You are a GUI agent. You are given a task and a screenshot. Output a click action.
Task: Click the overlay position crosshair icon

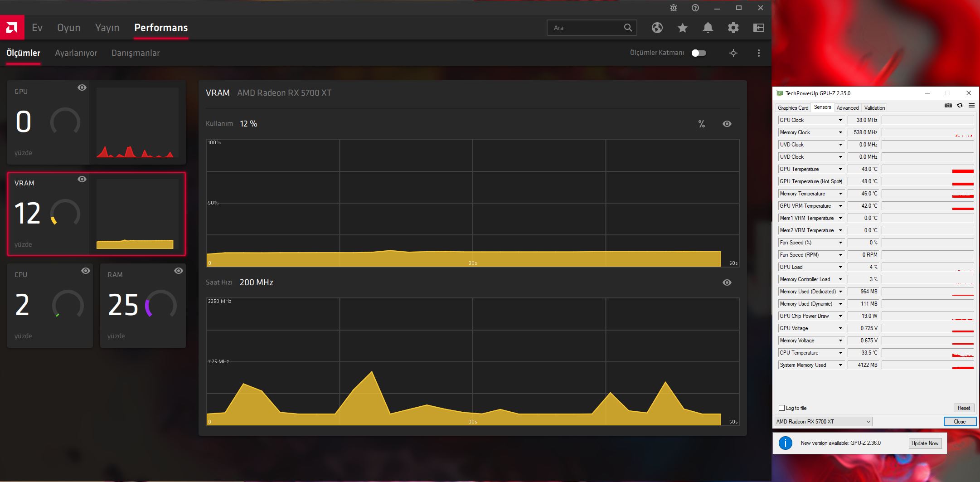[733, 53]
